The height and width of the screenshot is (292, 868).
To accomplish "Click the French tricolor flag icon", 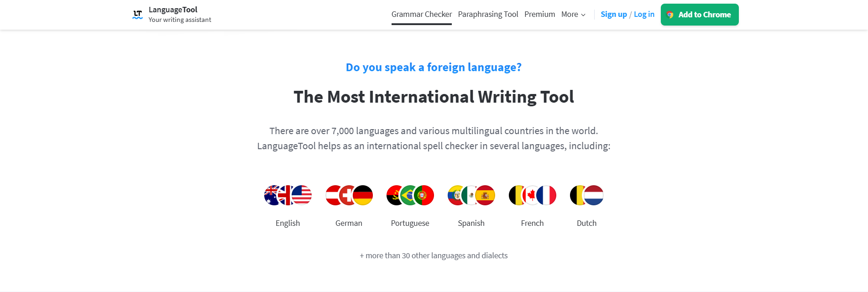I will click(547, 195).
